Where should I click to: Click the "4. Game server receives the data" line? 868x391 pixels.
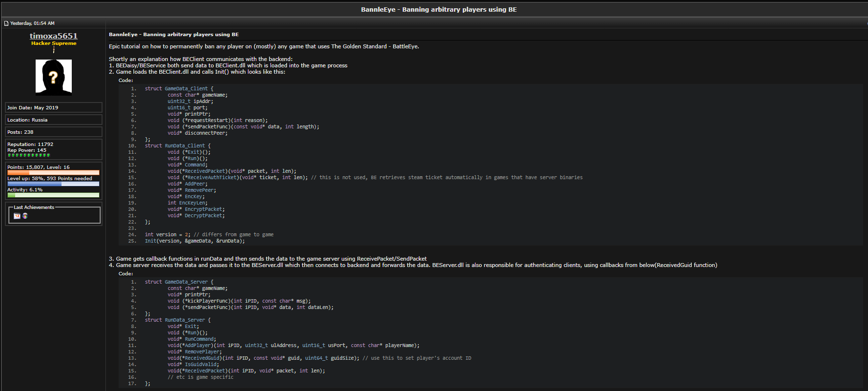point(413,265)
